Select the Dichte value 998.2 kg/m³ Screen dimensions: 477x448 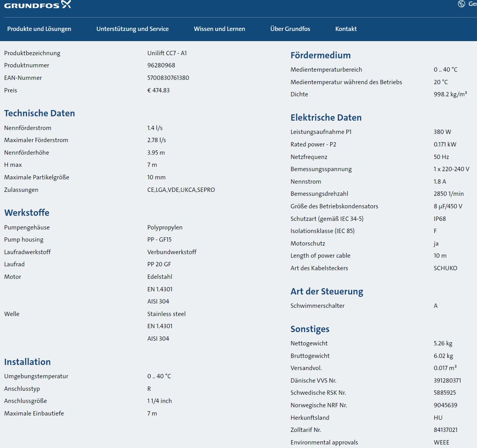point(450,94)
